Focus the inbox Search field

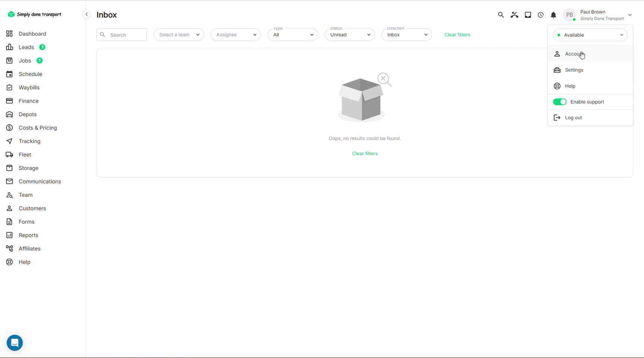[121, 35]
